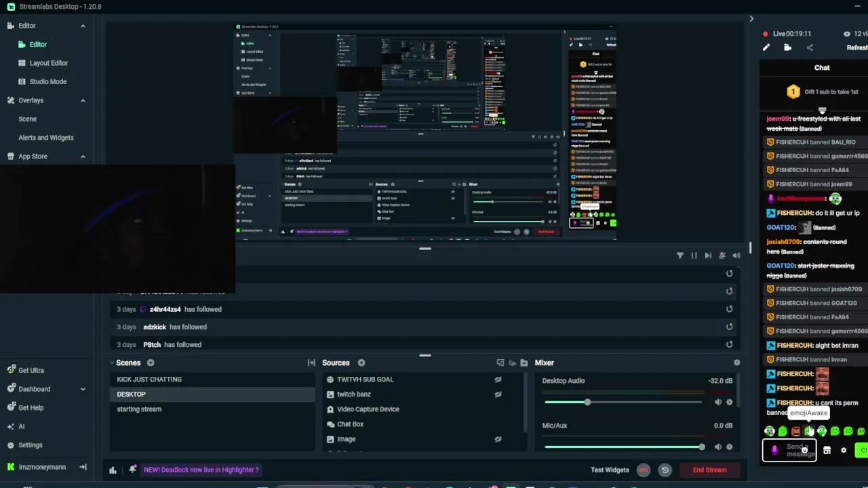Add a new source with the plus icon
Image resolution: width=868 pixels, height=488 pixels.
pyautogui.click(x=361, y=363)
